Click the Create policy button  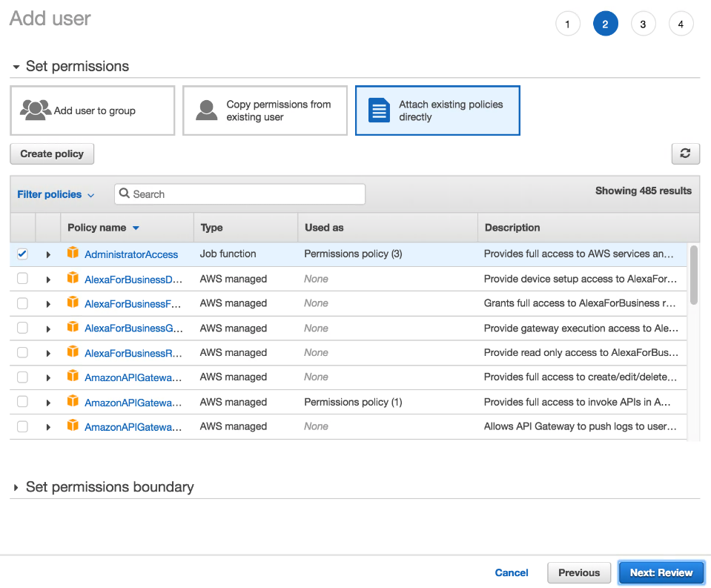pyautogui.click(x=52, y=153)
